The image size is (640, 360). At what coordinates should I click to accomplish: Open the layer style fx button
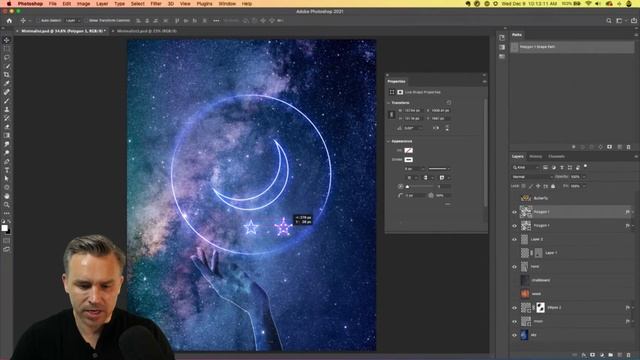[584, 355]
